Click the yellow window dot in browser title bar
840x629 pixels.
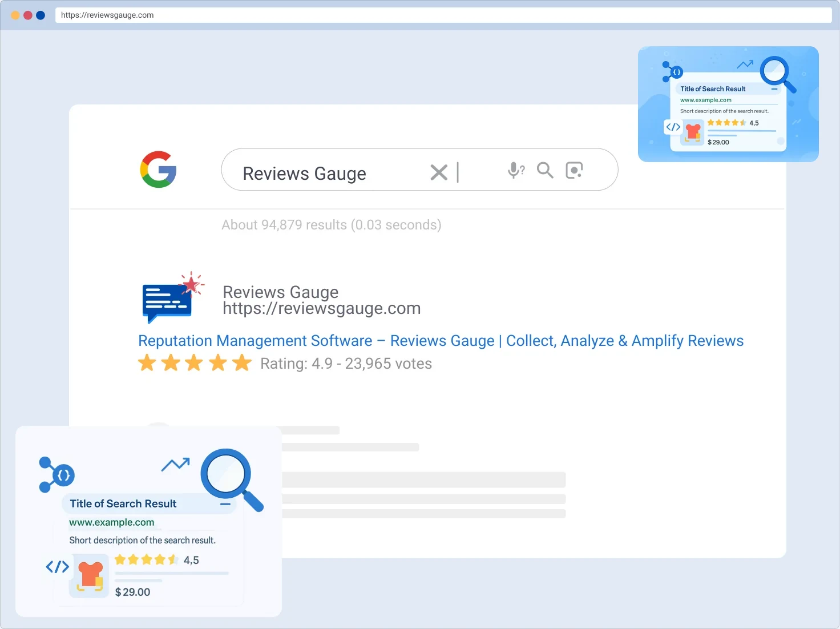coord(15,15)
